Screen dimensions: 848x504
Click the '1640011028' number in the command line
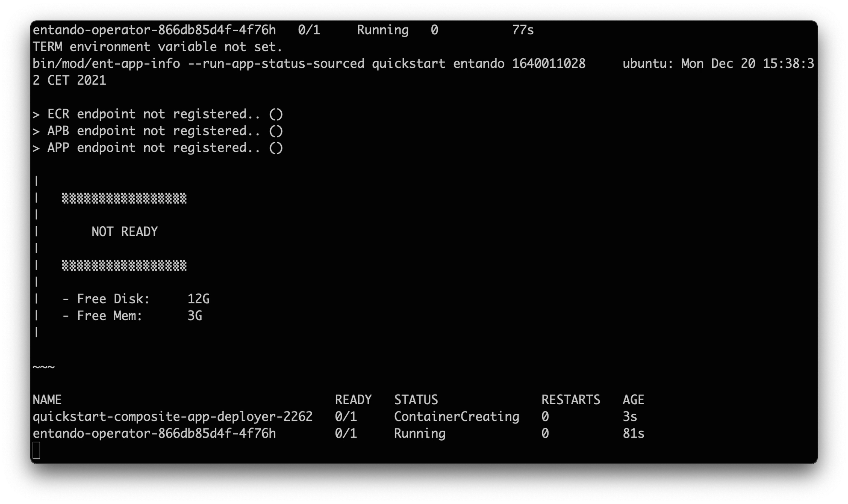[549, 64]
